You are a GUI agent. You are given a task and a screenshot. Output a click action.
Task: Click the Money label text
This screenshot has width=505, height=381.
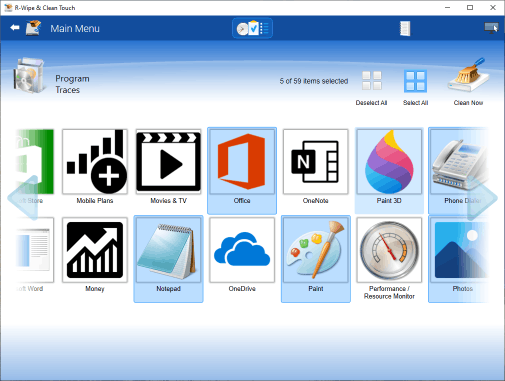point(95,289)
